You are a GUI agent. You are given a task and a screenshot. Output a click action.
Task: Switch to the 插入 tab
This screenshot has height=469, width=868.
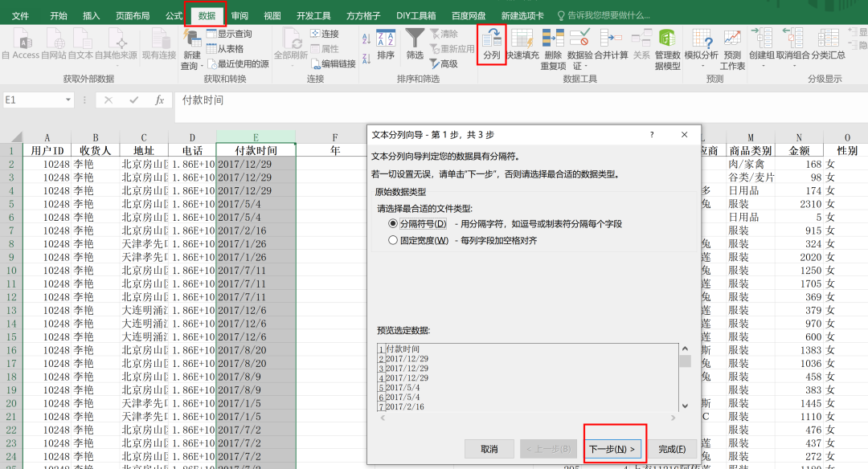click(x=92, y=15)
